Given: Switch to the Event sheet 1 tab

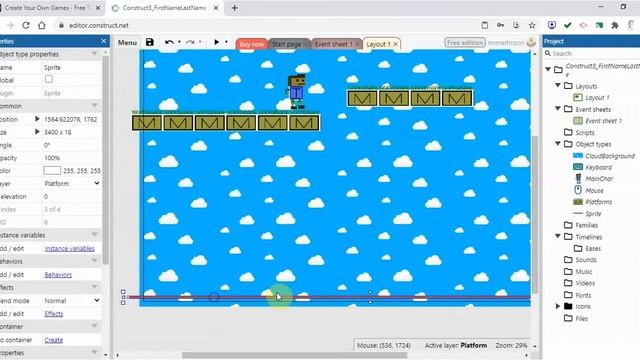Looking at the screenshot, I should coord(333,44).
